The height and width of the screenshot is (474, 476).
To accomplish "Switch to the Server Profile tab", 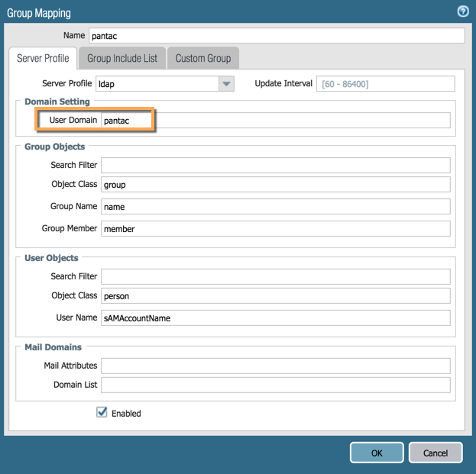I will pos(43,58).
